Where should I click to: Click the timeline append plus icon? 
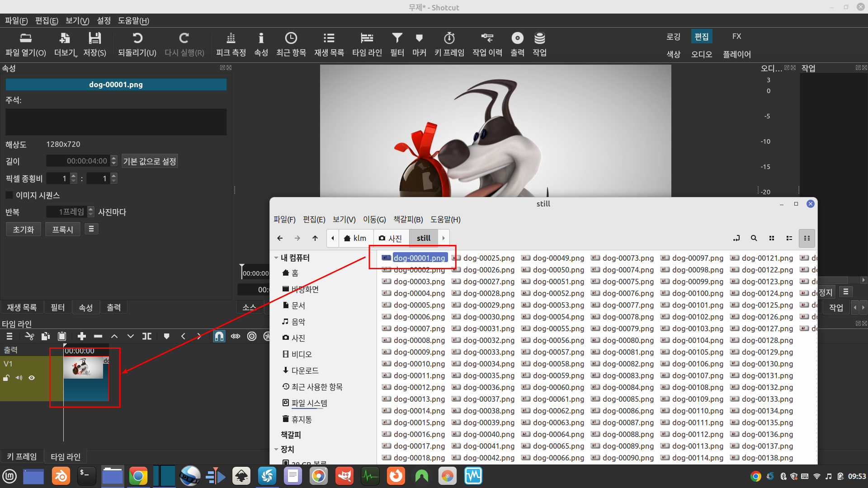(x=82, y=336)
